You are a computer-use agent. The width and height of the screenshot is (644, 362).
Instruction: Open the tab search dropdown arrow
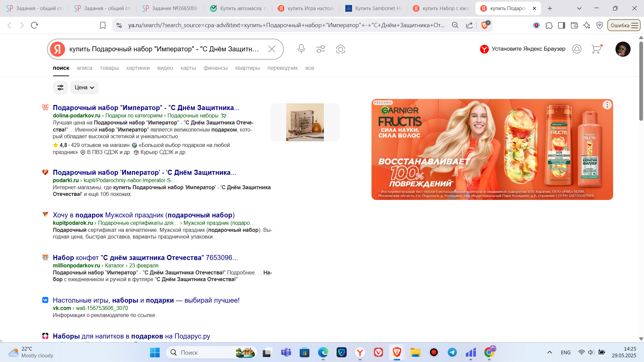pos(579,8)
